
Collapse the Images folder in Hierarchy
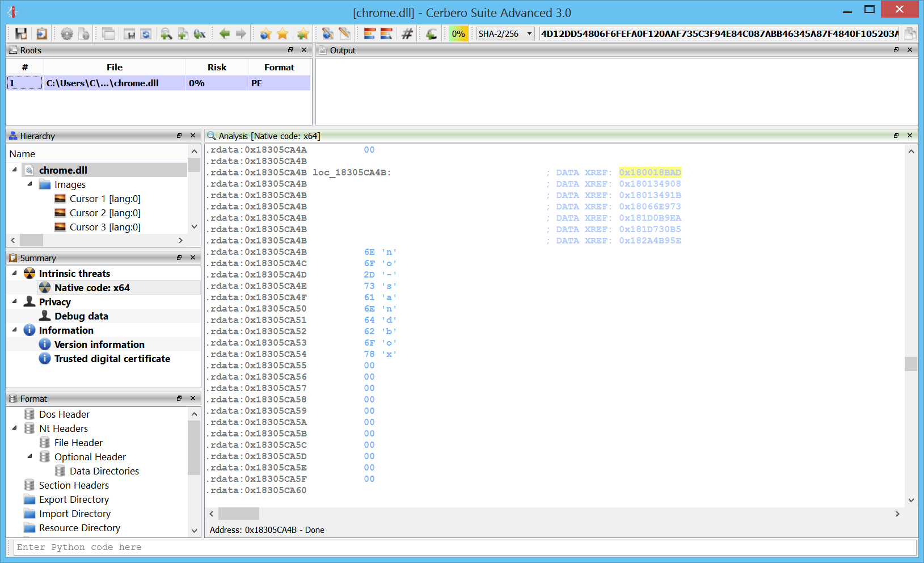point(29,184)
